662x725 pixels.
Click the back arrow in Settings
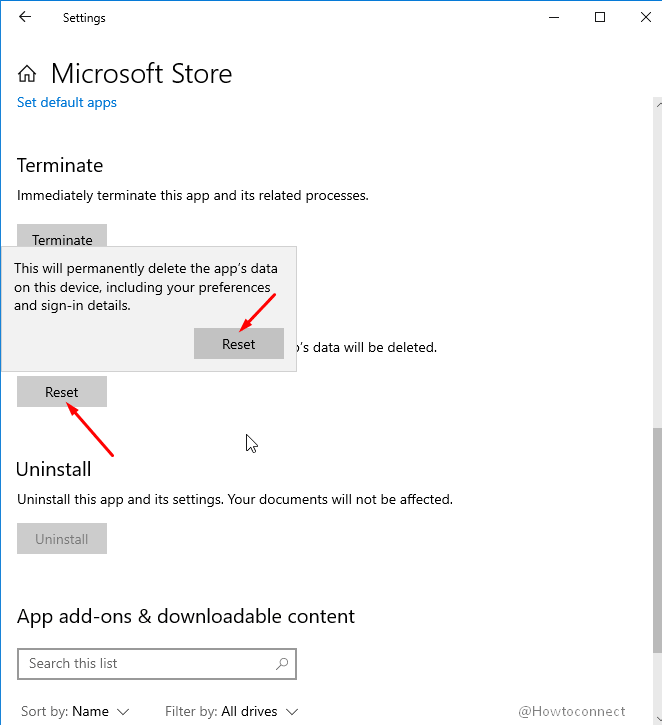25,18
